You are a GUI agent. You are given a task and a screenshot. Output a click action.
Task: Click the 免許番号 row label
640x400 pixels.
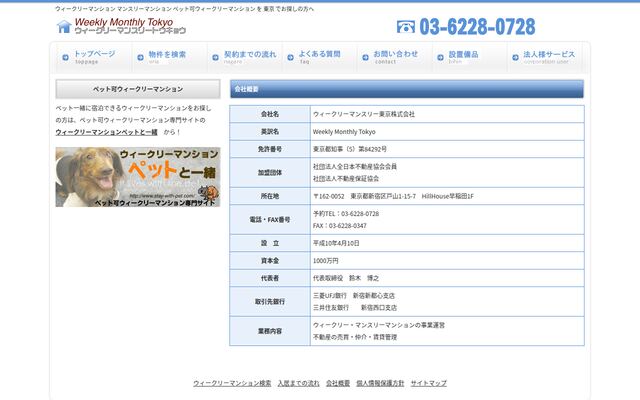click(x=270, y=149)
